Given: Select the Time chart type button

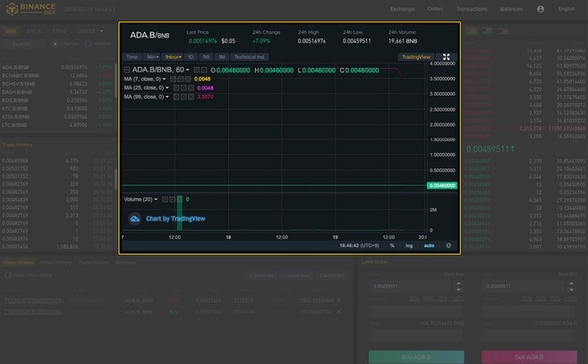Looking at the screenshot, I should (132, 57).
